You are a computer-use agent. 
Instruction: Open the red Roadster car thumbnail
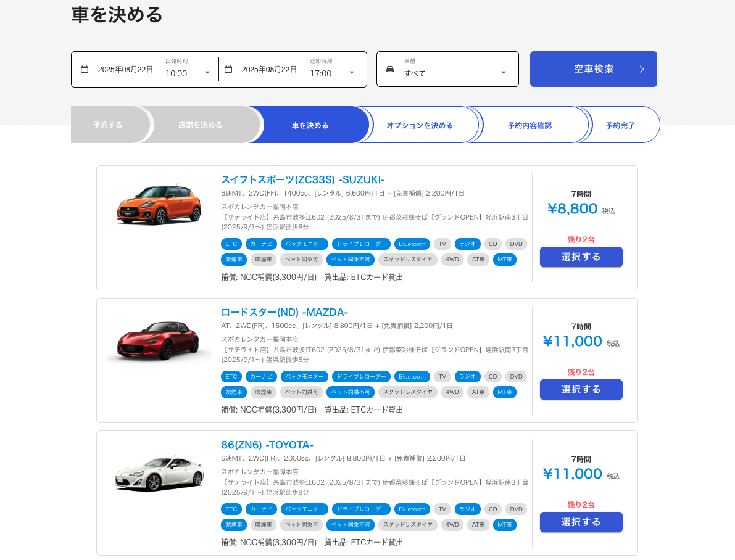pyautogui.click(x=159, y=340)
